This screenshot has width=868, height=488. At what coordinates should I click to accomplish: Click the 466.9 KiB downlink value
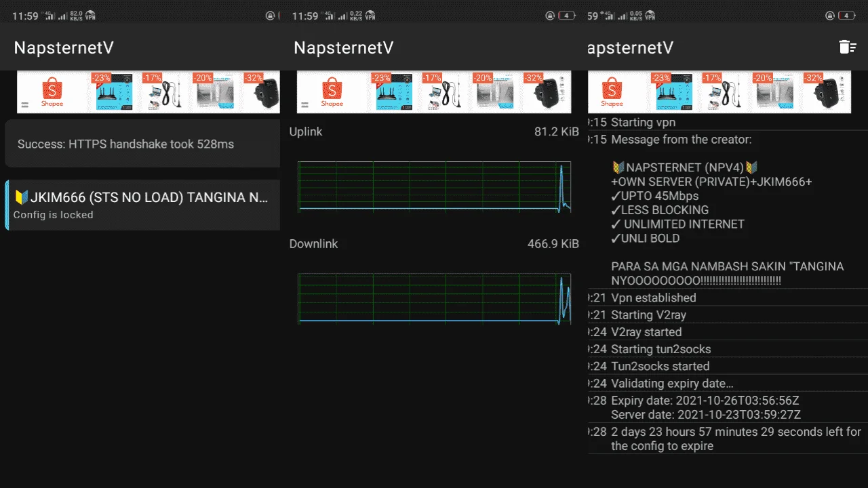pyautogui.click(x=553, y=244)
